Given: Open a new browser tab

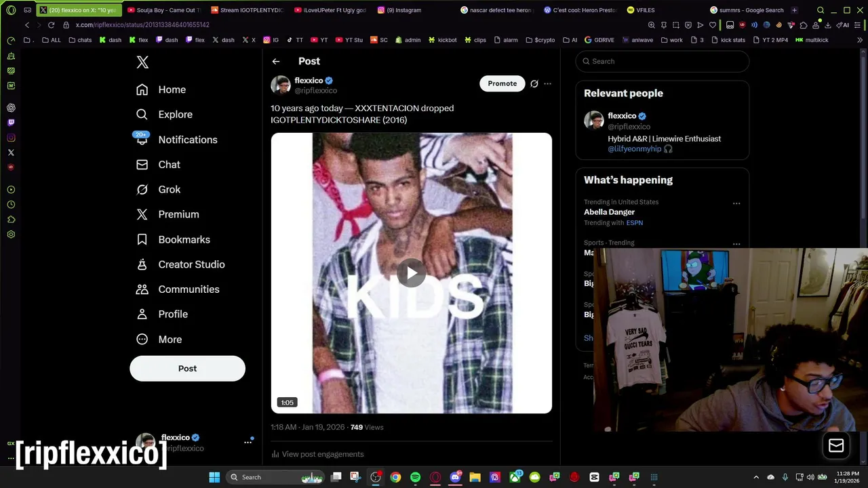Looking at the screenshot, I should point(794,10).
